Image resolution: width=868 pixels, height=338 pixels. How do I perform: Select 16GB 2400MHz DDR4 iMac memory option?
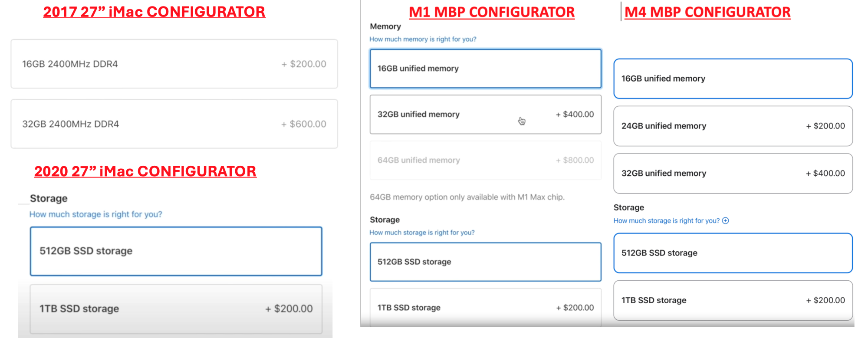[174, 64]
